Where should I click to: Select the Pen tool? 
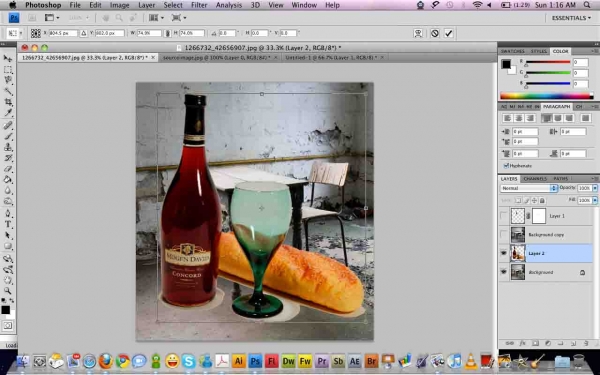pos(8,214)
